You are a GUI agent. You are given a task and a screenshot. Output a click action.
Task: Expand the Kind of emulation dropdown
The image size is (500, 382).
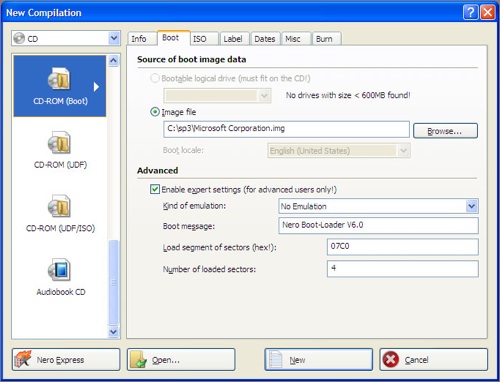(x=378, y=206)
